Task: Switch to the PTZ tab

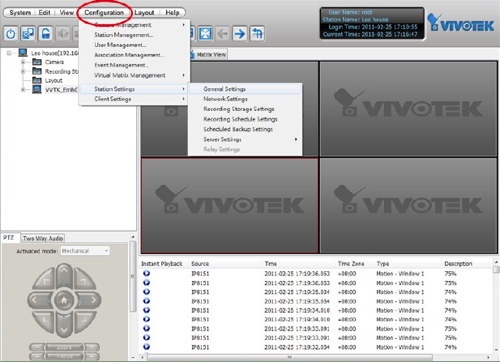Action: [9, 238]
